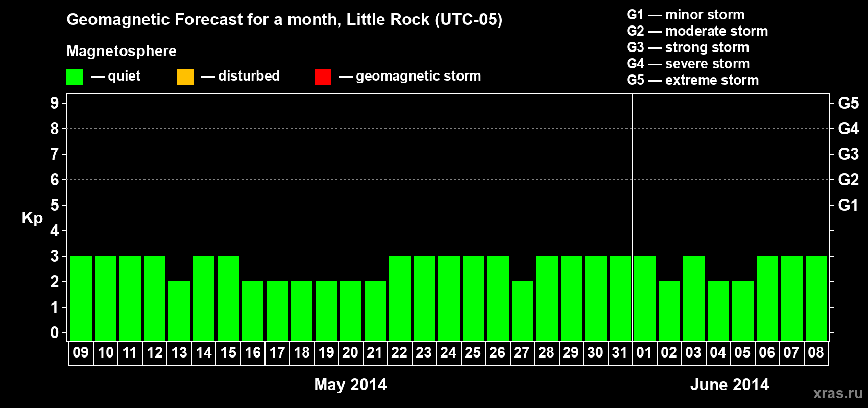Viewport: 868px width, 408px height.
Task: Click the bar above June 02
Action: 669,311
